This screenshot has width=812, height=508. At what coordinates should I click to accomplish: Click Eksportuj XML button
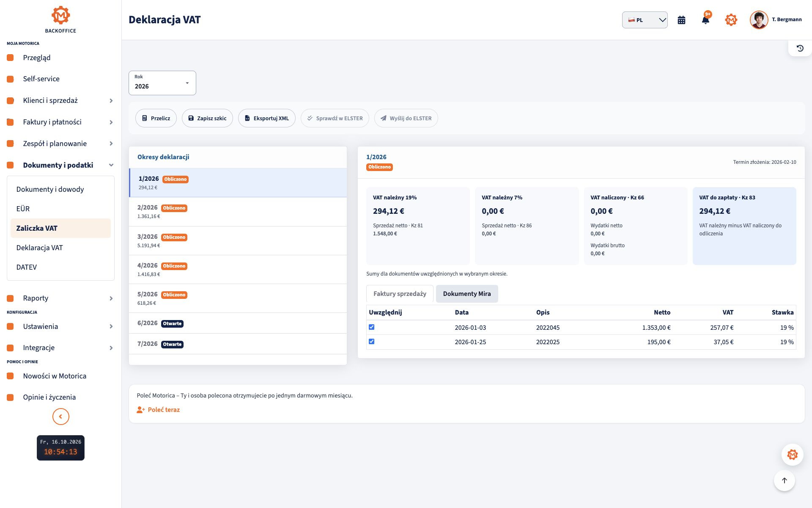click(x=267, y=118)
